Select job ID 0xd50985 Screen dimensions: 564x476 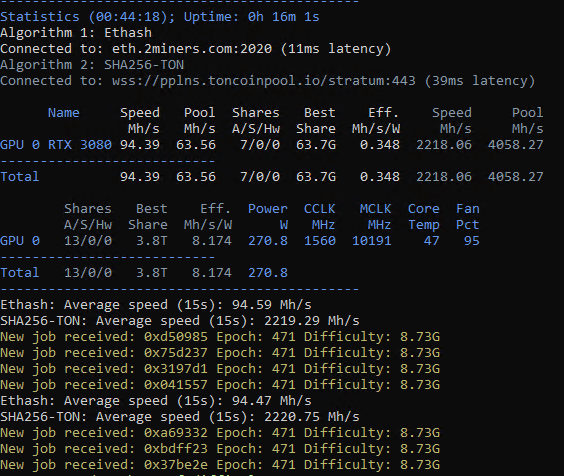(x=176, y=337)
